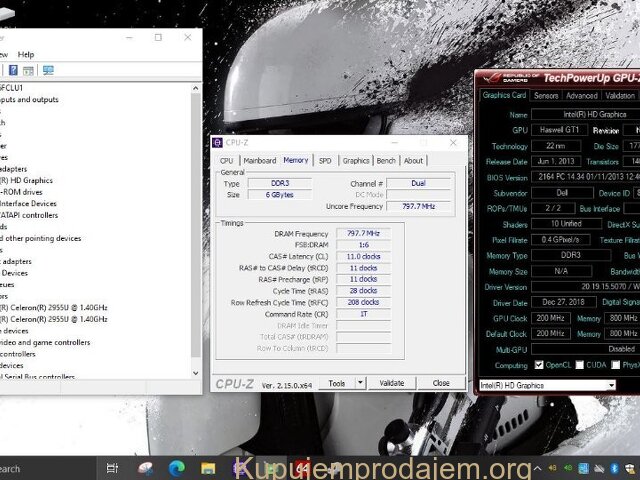Uncheck the OpenCL checkbox

(540, 365)
